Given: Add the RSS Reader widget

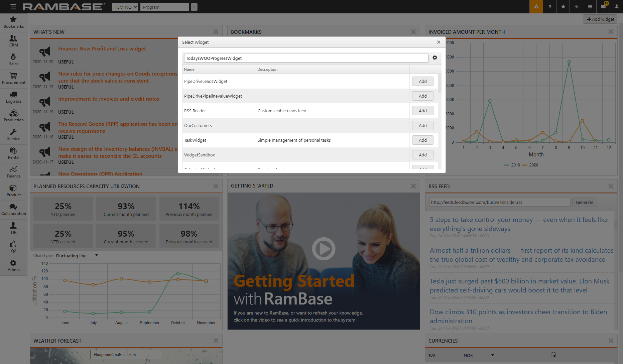Looking at the screenshot, I should (422, 111).
